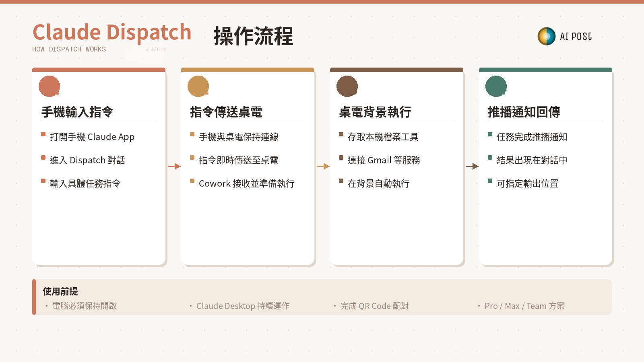Screen dimensions: 644x362
Task: Click the brown arrow before the fourth card
Action: click(x=472, y=166)
